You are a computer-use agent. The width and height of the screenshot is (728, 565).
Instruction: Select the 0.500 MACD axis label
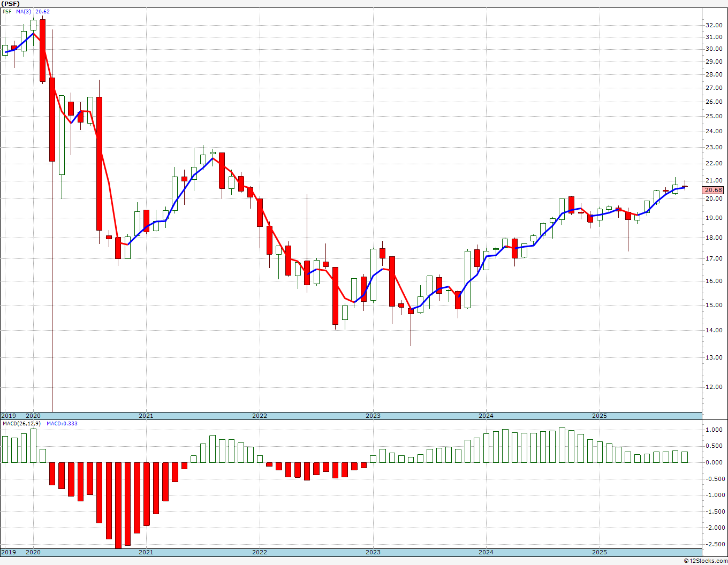click(x=715, y=446)
